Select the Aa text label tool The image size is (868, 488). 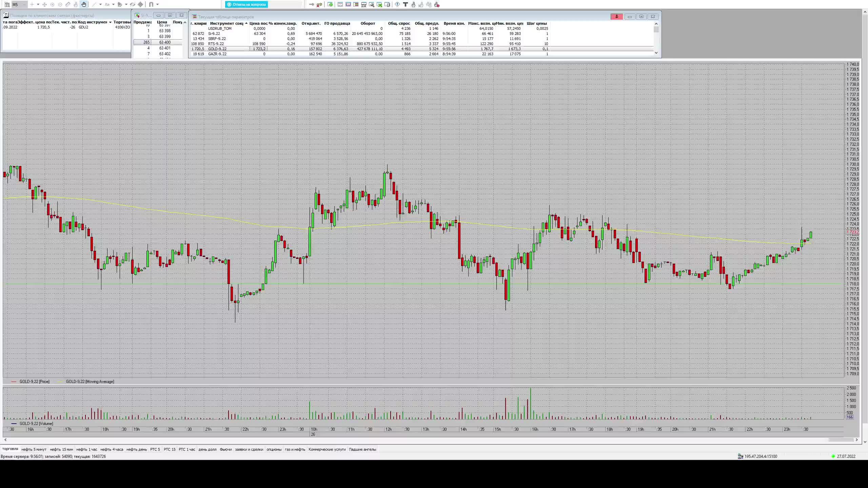point(107,4)
